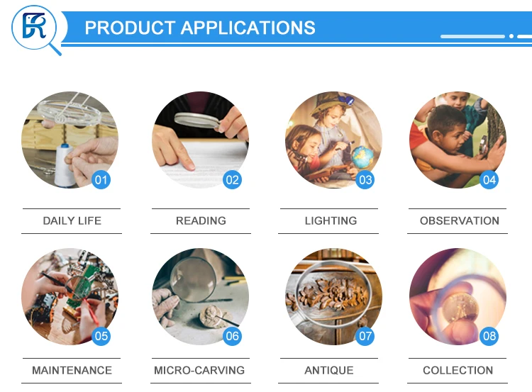Screen dimensions: 532x392
Task: Click the blue 01 number badge
Action: (101, 180)
